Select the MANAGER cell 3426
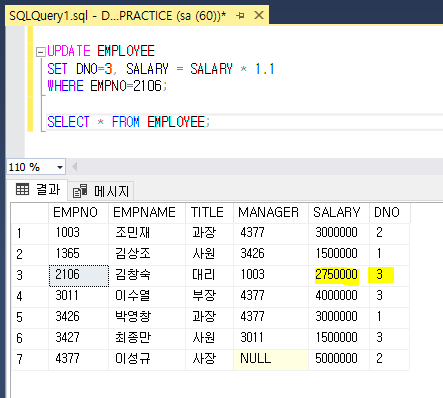443x398 pixels. (x=271, y=254)
